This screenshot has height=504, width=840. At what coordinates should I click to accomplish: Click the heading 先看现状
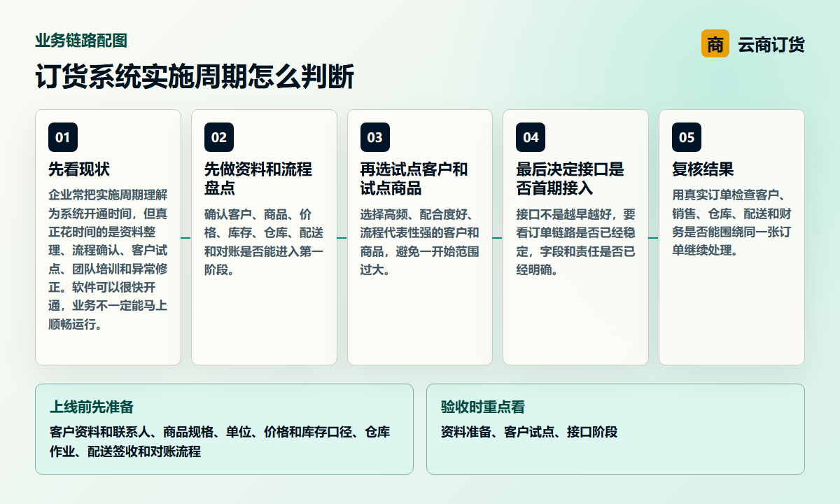point(79,169)
